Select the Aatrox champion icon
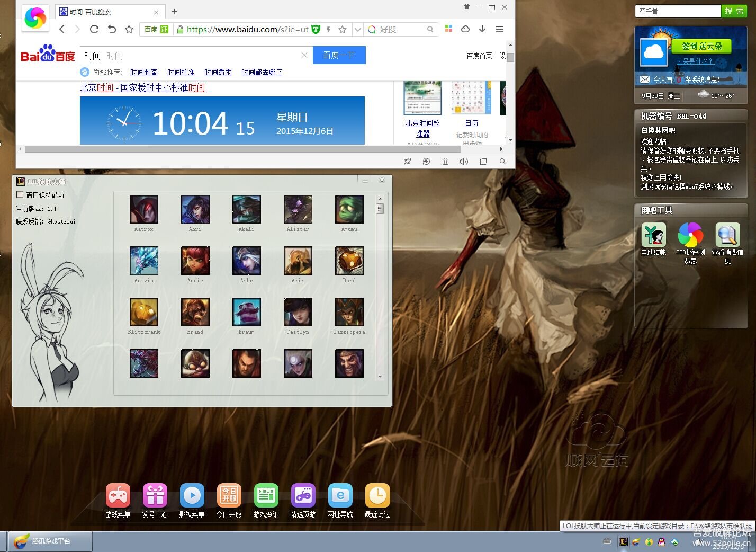Image resolution: width=756 pixels, height=552 pixels. pyautogui.click(x=144, y=209)
